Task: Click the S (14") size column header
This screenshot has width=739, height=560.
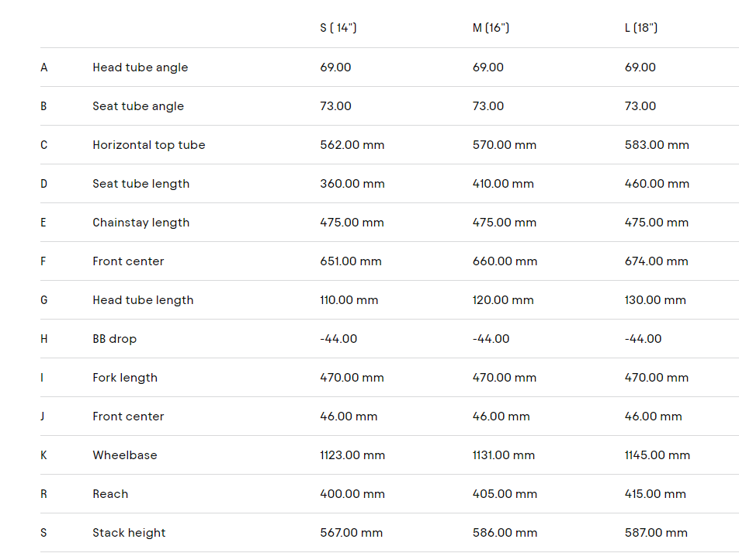Action: pyautogui.click(x=338, y=28)
